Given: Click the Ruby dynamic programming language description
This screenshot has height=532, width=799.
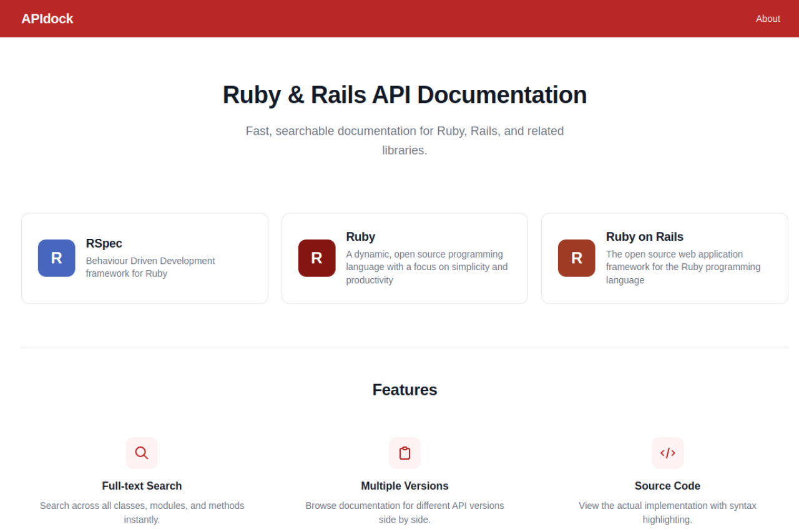Looking at the screenshot, I should (x=426, y=267).
